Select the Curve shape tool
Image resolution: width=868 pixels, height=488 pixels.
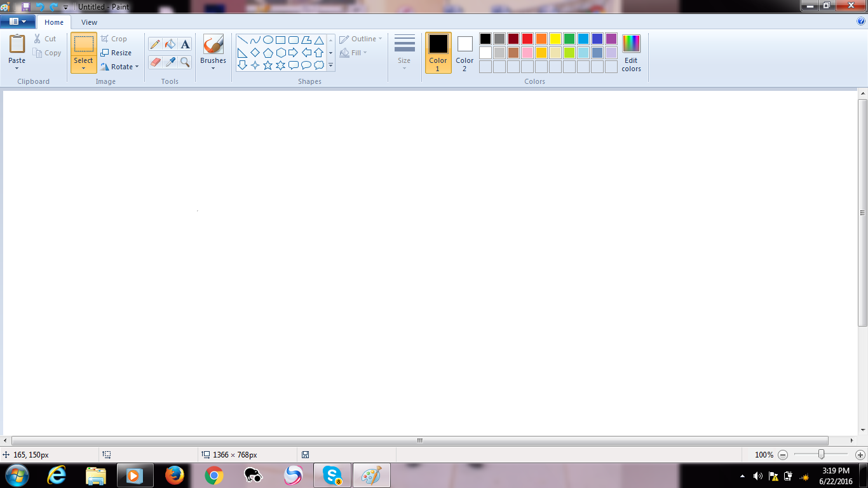coord(255,39)
